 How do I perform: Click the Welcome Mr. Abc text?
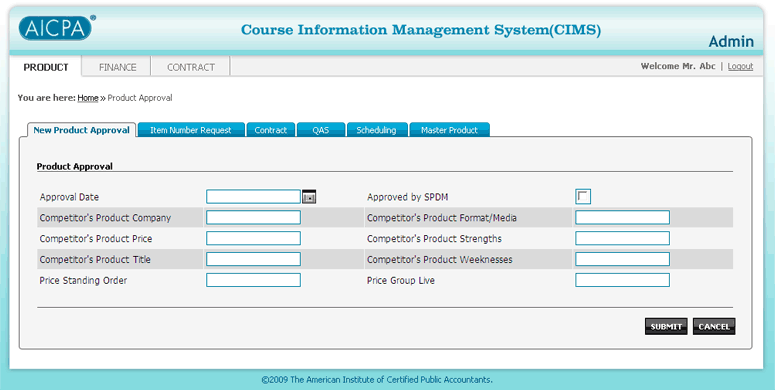[x=678, y=66]
